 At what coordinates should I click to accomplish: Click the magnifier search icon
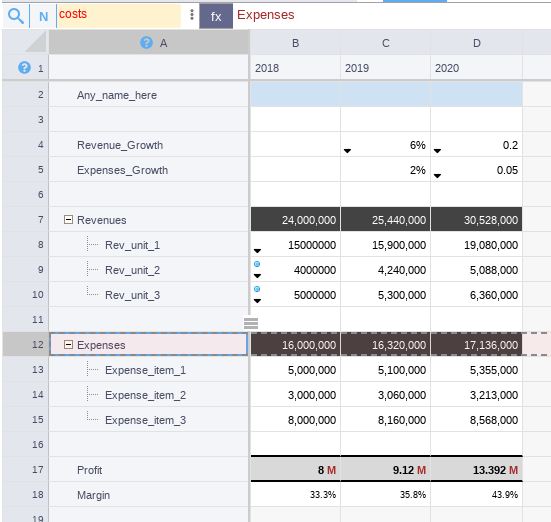16,16
